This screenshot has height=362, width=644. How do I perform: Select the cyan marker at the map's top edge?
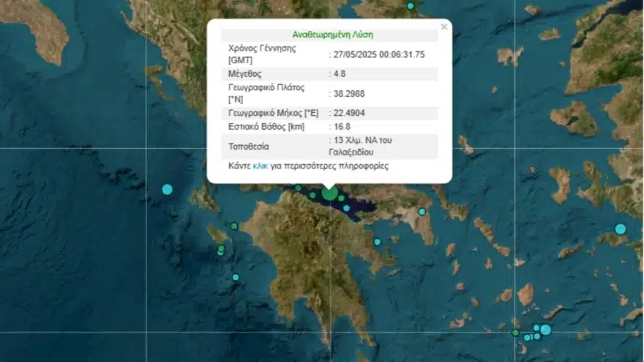411,6
